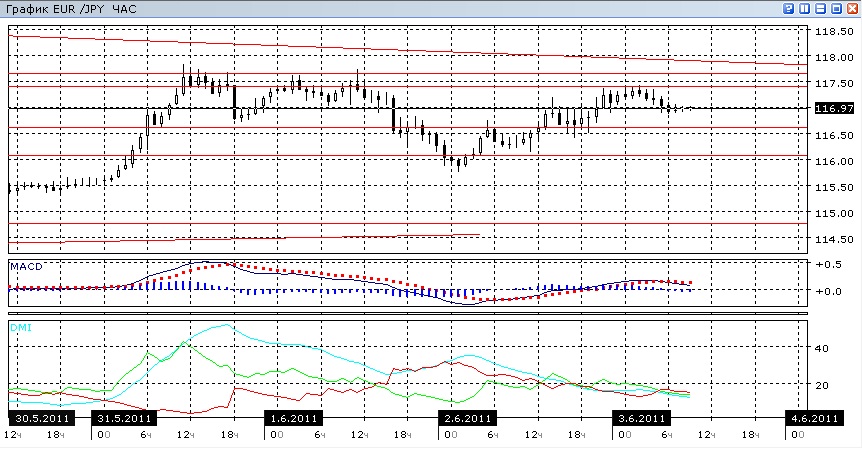Select the 1.6.2011 date marker
Viewport: 862px width, 449px height.
294,418
